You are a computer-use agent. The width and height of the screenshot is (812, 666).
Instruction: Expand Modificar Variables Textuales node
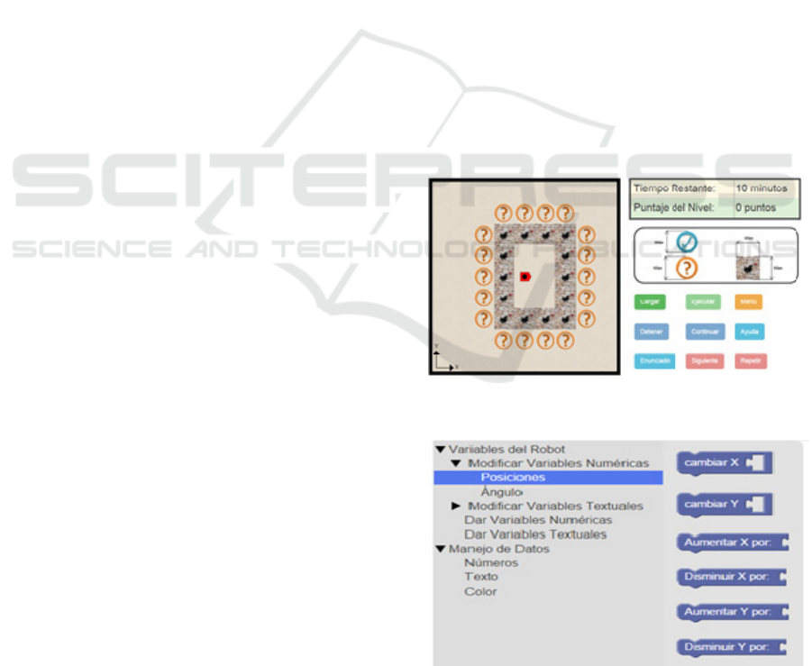[456, 506]
